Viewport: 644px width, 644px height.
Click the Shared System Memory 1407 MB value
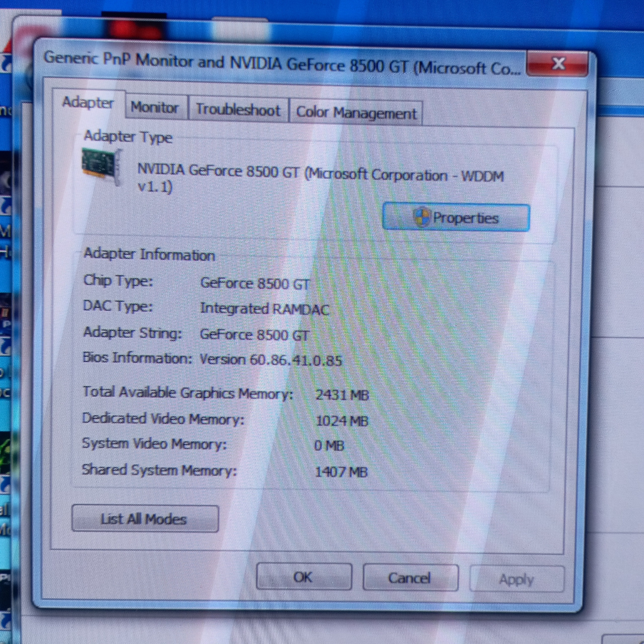tap(341, 472)
